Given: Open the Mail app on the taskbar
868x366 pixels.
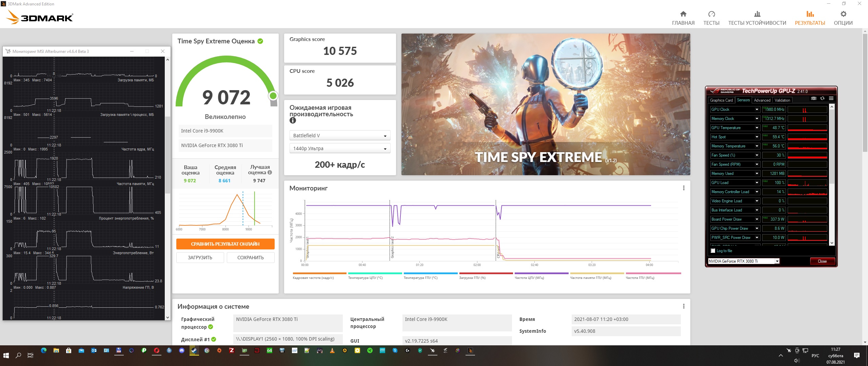Looking at the screenshot, I should coord(81,350).
